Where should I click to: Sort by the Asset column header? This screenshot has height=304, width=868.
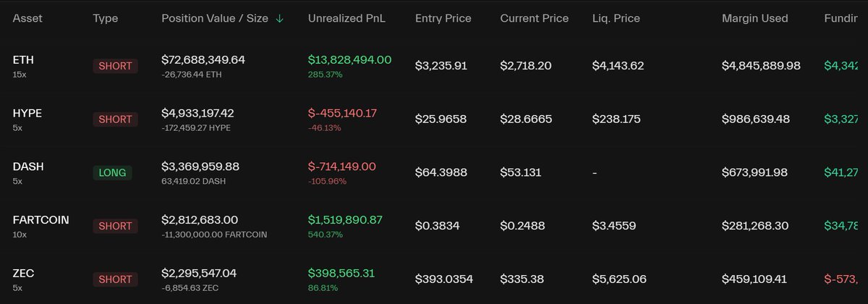coord(27,18)
